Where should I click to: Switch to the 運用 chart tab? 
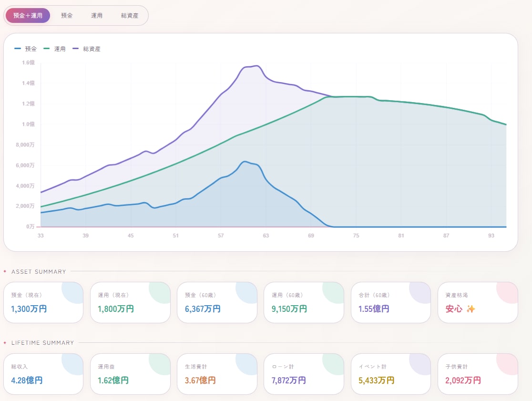click(x=97, y=16)
